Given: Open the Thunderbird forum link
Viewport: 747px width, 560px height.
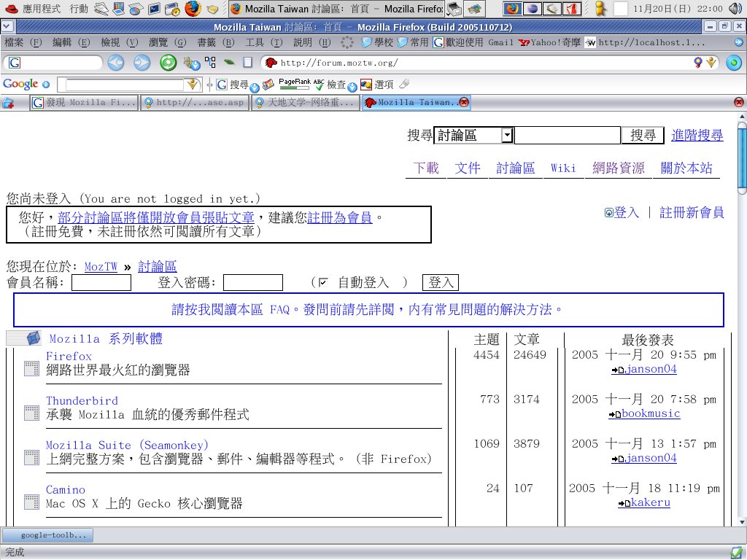Looking at the screenshot, I should coord(82,400).
